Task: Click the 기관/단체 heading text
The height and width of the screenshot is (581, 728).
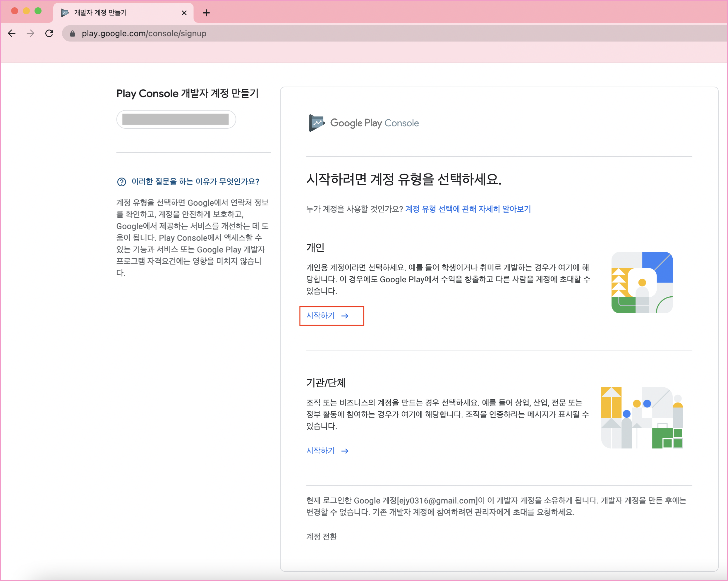Action: click(326, 382)
